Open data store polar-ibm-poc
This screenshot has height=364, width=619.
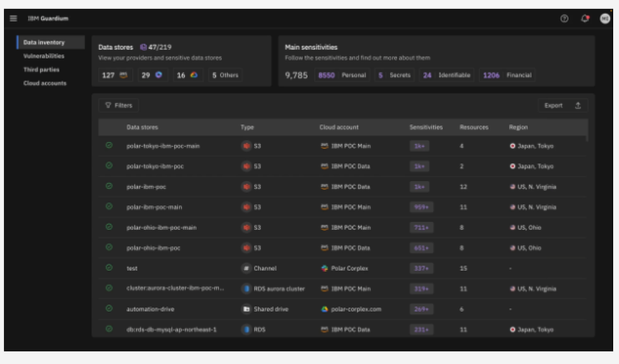[146, 187]
